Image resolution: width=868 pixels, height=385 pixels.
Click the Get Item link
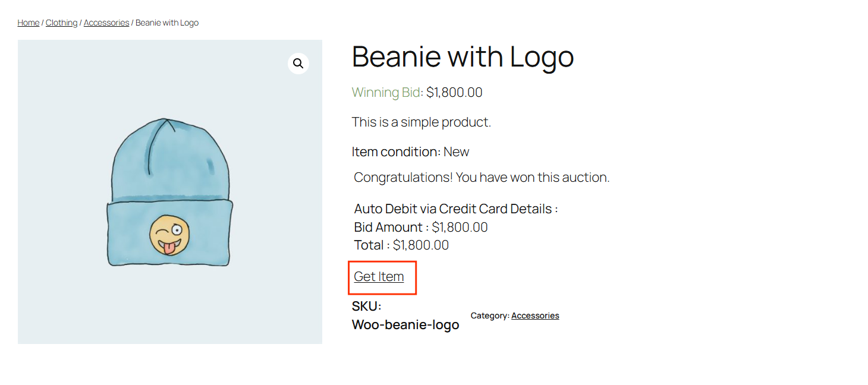point(379,276)
